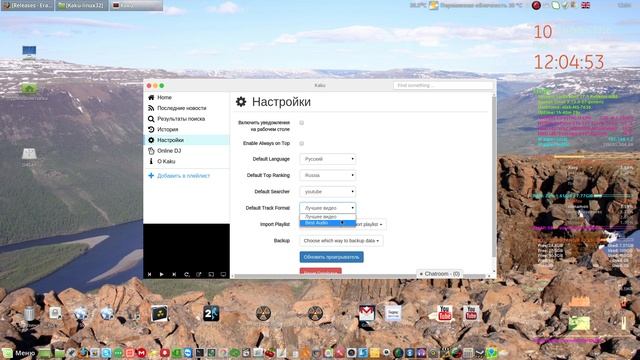Viewport: 640px width, 360px height.
Task: Collapse the Default Track Format dropdown
Action: (328, 208)
